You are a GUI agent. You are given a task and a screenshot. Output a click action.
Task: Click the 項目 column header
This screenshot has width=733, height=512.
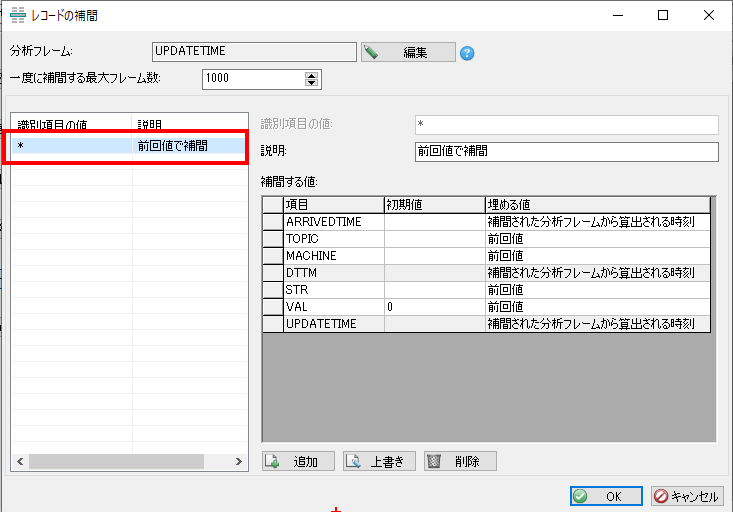tap(334, 205)
